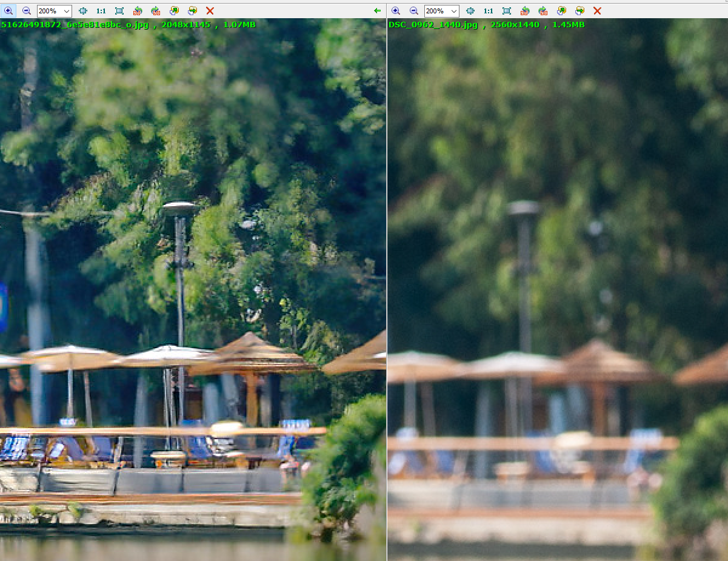Image resolution: width=728 pixels, height=561 pixels.
Task: Zoom in on the left image
Action: point(8,11)
